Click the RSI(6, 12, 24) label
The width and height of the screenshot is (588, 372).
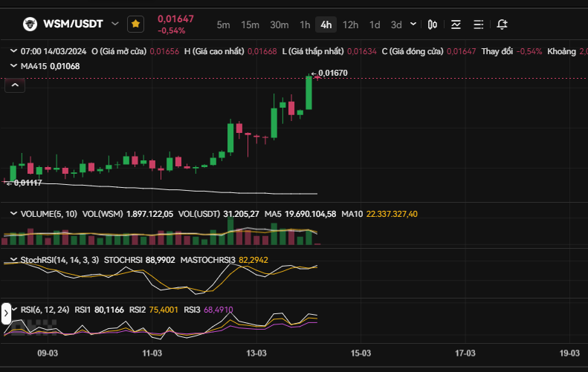[45, 310]
